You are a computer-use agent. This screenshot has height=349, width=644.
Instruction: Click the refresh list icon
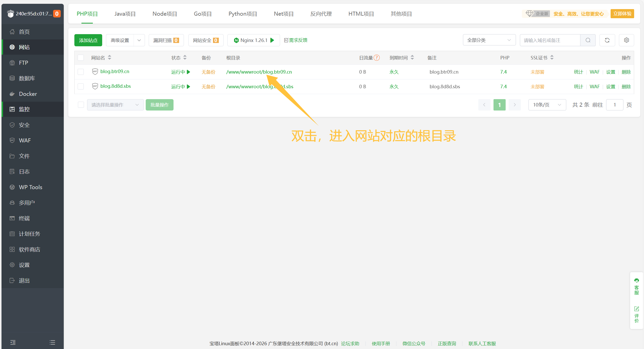607,40
